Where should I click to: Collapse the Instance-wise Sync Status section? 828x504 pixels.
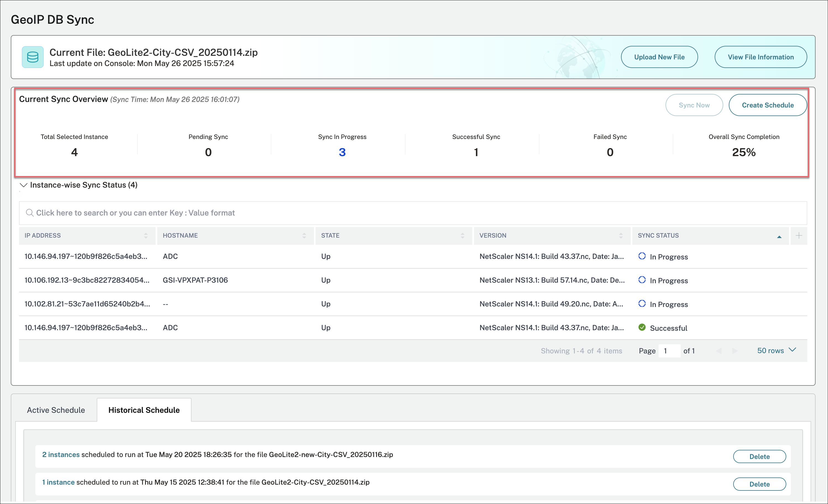(x=23, y=185)
